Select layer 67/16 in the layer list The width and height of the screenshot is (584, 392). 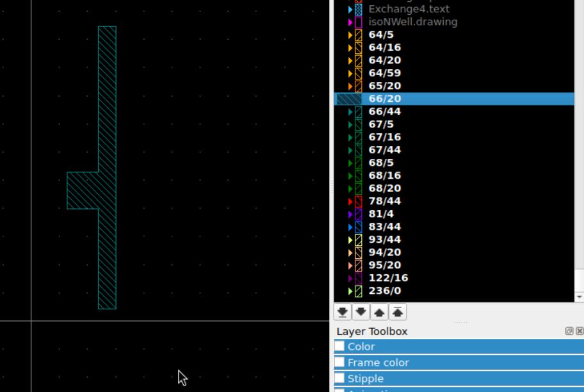click(x=385, y=137)
